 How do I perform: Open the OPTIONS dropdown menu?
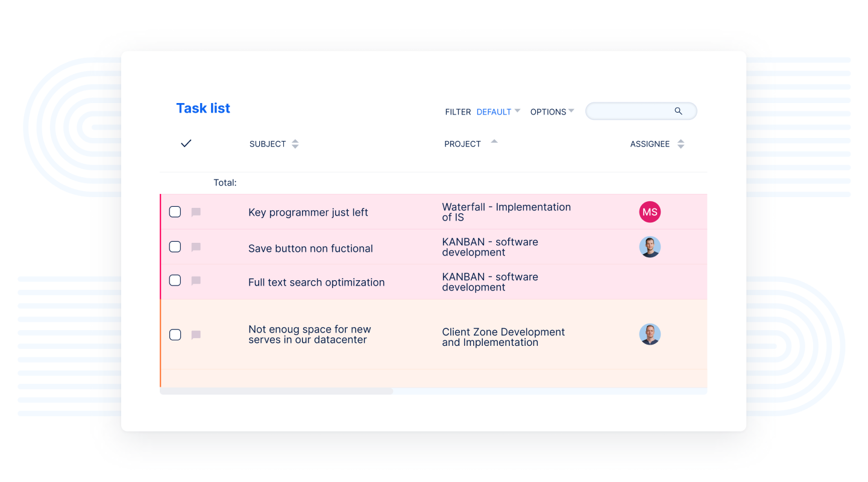[552, 111]
